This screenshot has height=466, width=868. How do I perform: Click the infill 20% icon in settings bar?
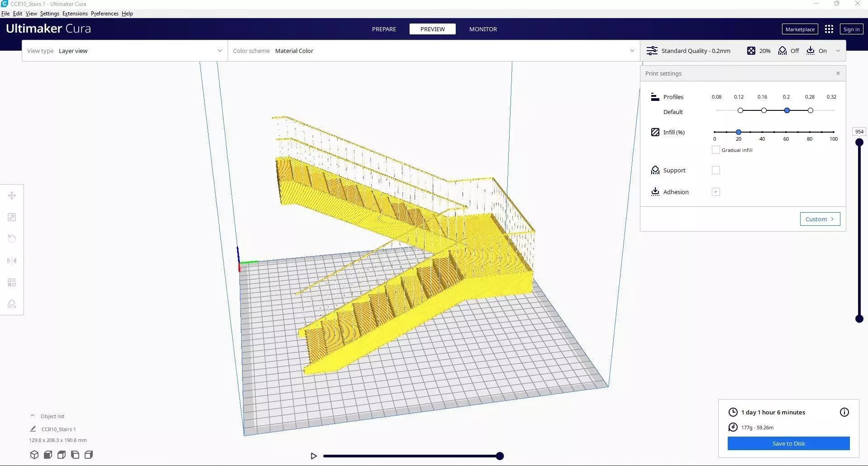pos(751,51)
